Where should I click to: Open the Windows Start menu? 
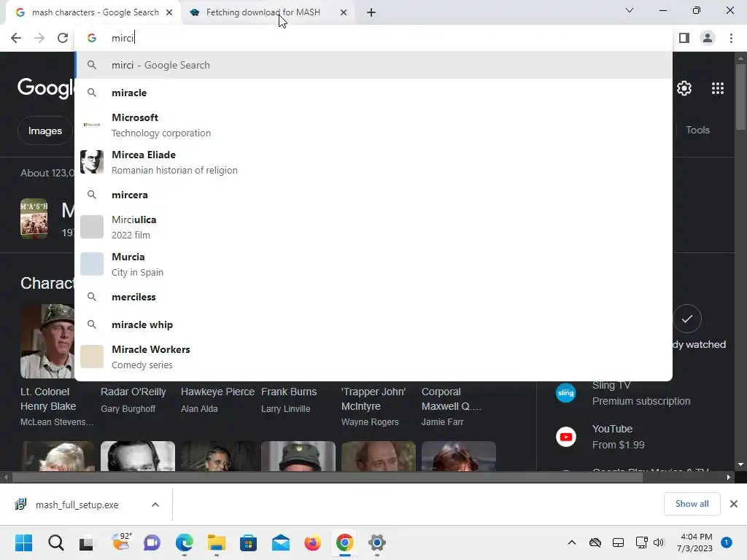[x=23, y=542]
